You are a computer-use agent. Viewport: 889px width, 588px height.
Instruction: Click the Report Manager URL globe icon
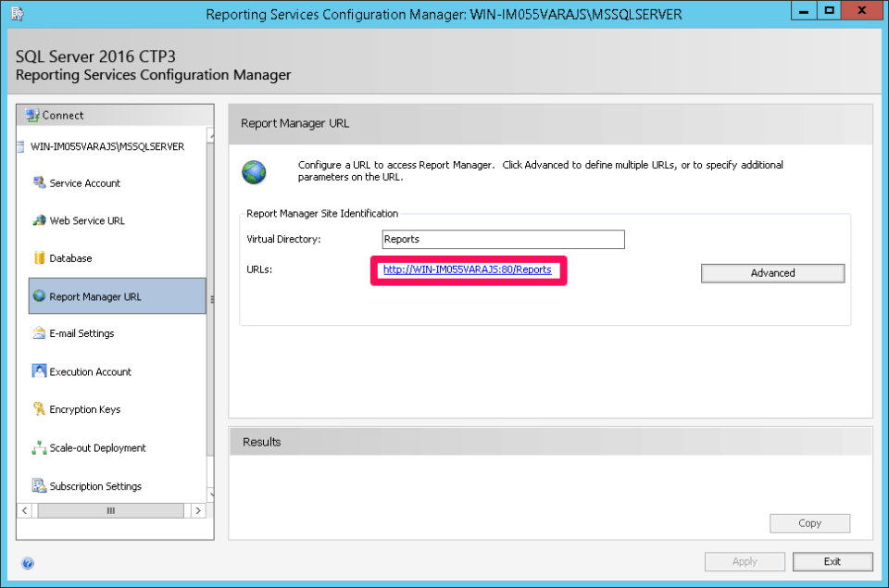coord(39,296)
